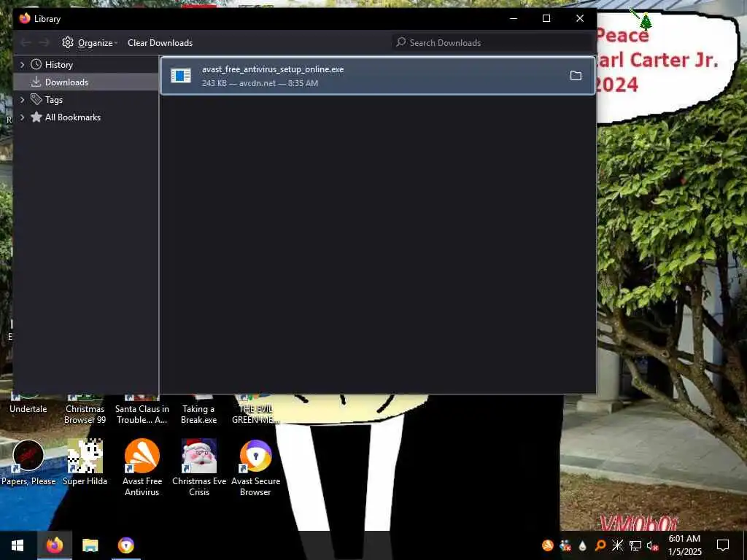Viewport: 747px width, 560px height.
Task: Open the Windows Start menu
Action: (x=18, y=545)
